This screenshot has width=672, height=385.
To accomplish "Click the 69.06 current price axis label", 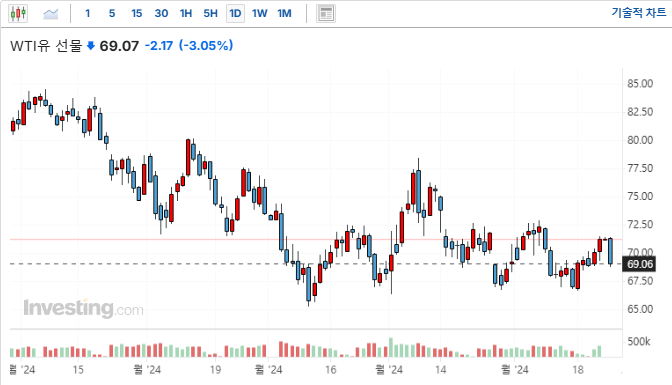I will [640, 264].
